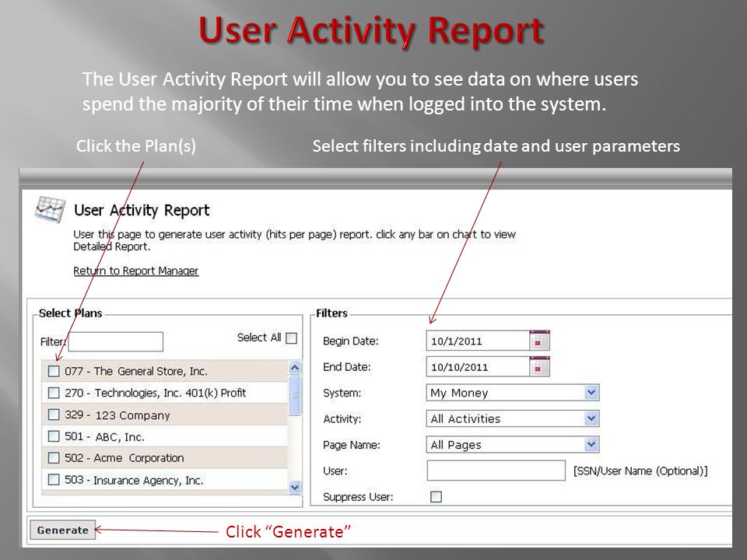This screenshot has height=560, width=747.
Task: Click the 'Begin Date:' label
Action: click(351, 341)
